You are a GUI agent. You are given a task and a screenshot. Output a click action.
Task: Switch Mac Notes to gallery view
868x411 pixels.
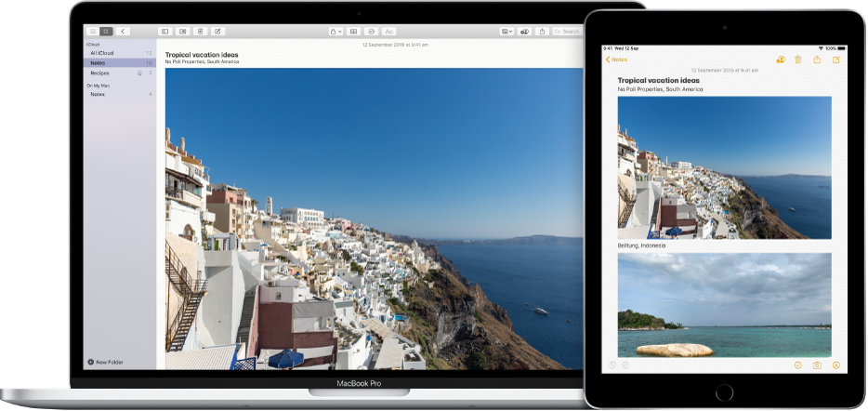coord(106,32)
